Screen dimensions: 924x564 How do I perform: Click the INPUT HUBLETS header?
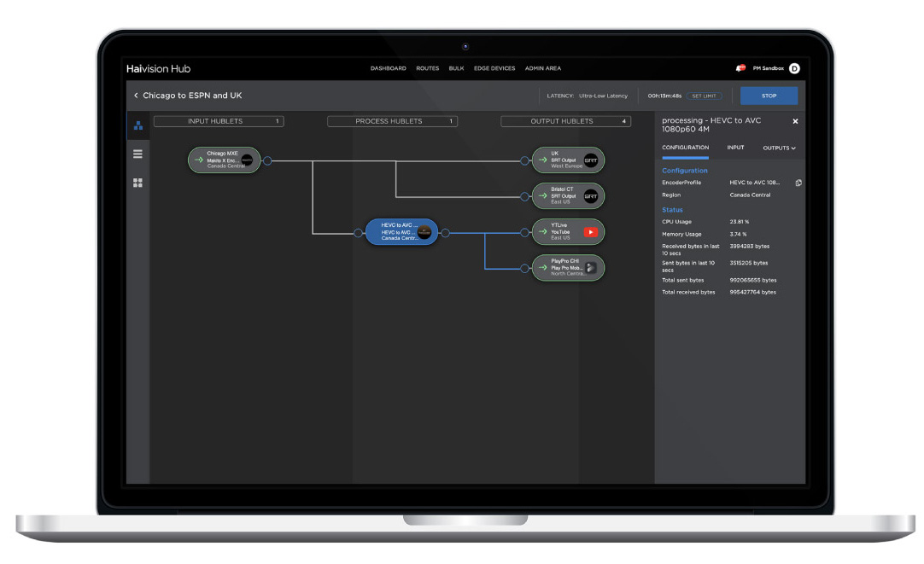[219, 121]
